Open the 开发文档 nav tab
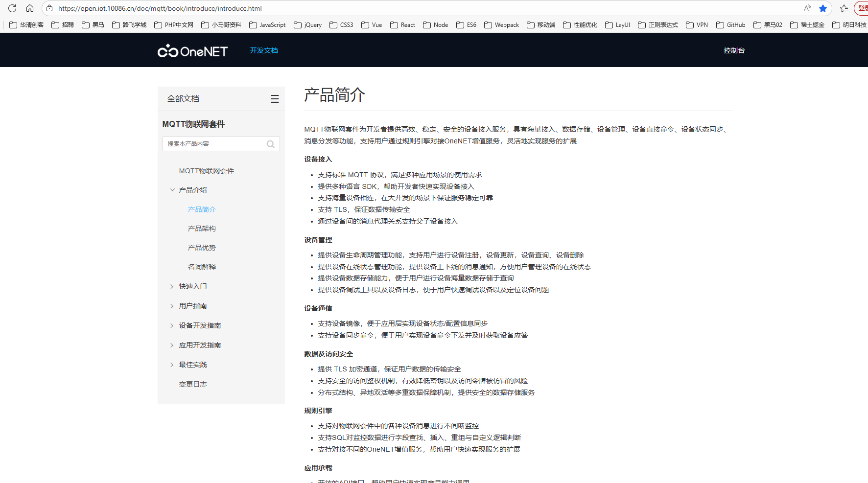The width and height of the screenshot is (868, 483). pos(264,50)
